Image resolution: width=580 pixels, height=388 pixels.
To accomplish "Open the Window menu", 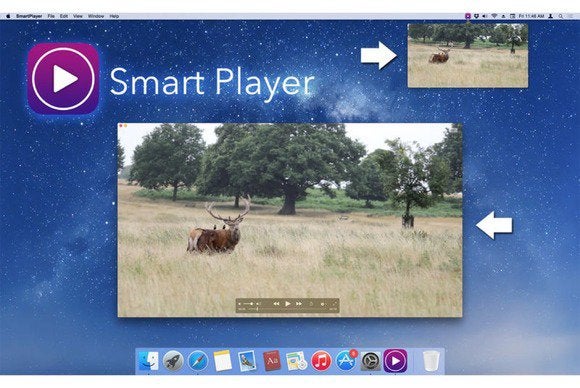I will point(96,16).
